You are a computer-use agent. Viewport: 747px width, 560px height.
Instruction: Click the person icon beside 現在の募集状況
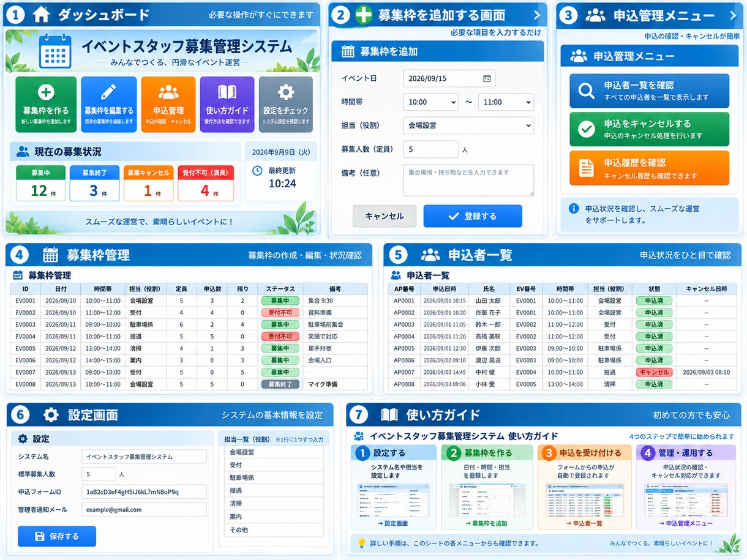[x=23, y=151]
